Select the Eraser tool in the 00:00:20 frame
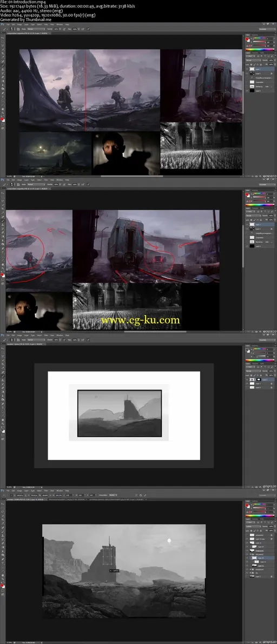The height and width of the screenshot is (644, 277). (x=3, y=232)
